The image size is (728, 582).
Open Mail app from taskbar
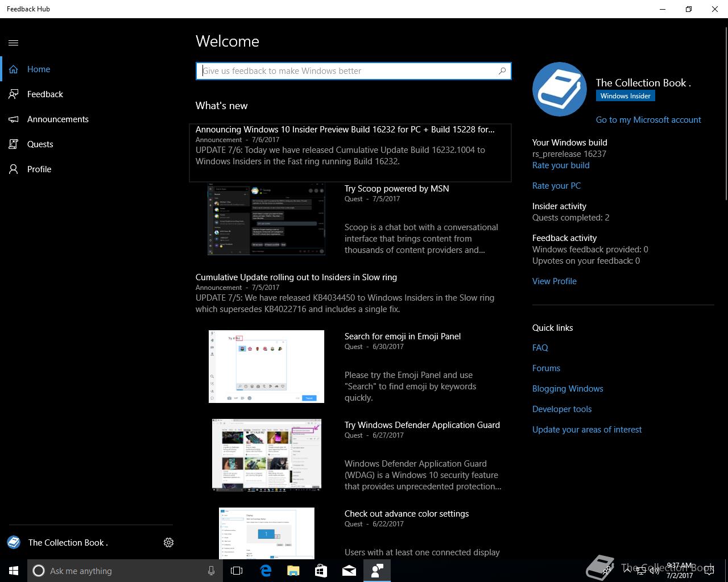tap(349, 571)
